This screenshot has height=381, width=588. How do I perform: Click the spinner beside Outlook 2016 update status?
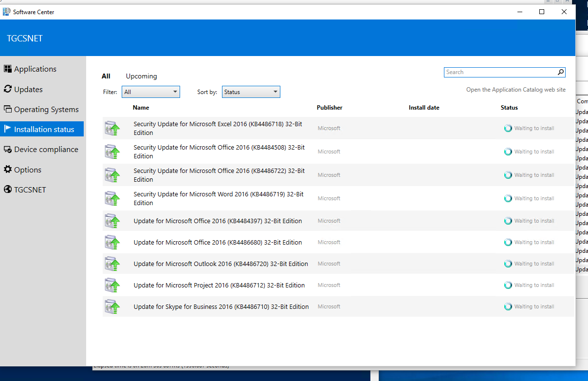pos(507,264)
